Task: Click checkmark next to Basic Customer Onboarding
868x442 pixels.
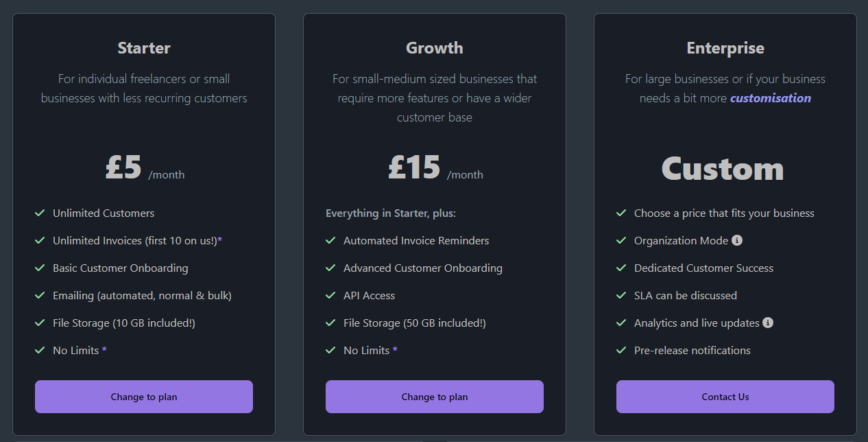Action: [x=40, y=268]
